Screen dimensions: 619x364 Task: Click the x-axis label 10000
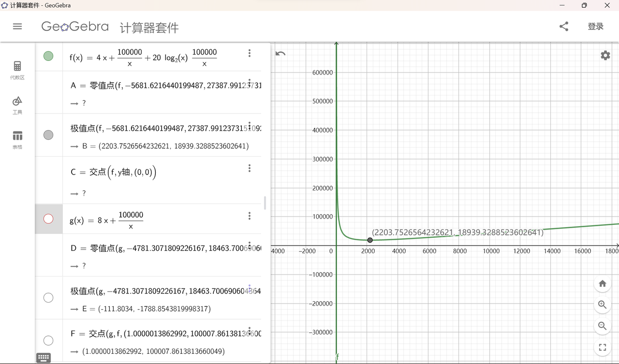[x=491, y=251]
